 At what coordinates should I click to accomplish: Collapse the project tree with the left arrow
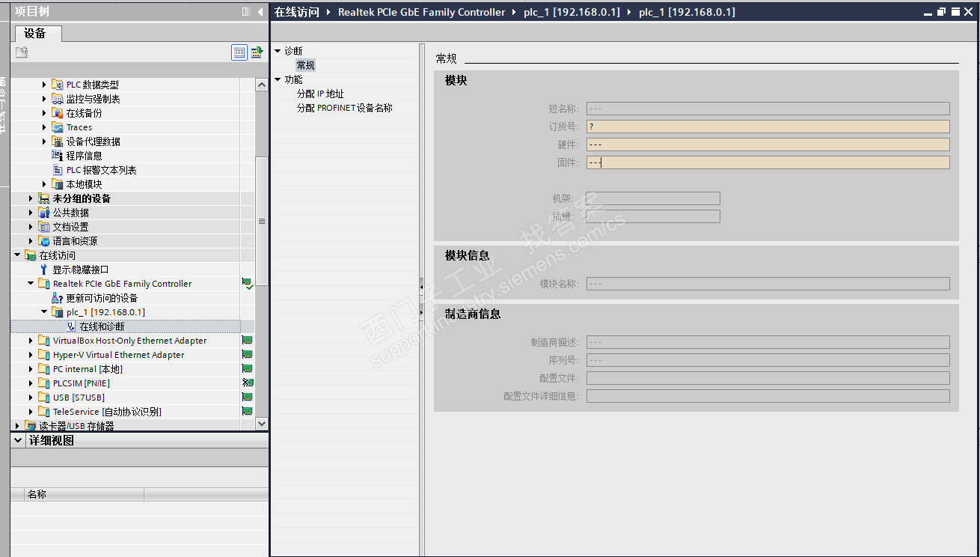pyautogui.click(x=260, y=12)
